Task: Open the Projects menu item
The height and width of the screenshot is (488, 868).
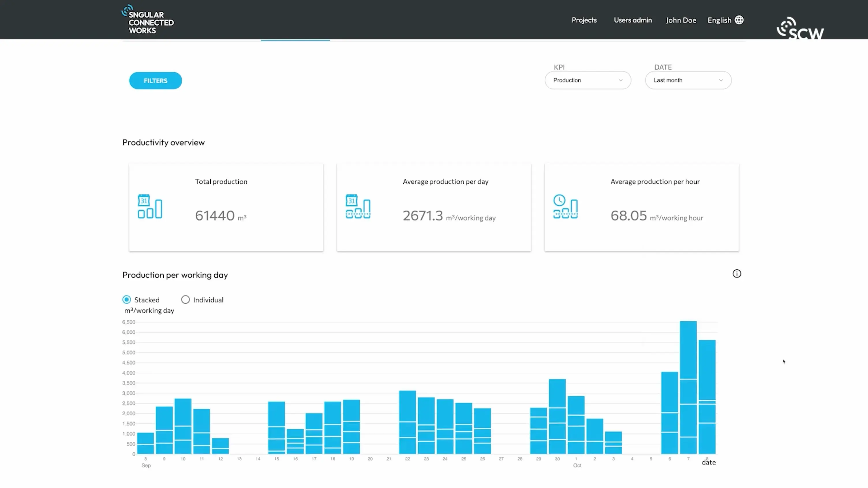Action: 584,20
